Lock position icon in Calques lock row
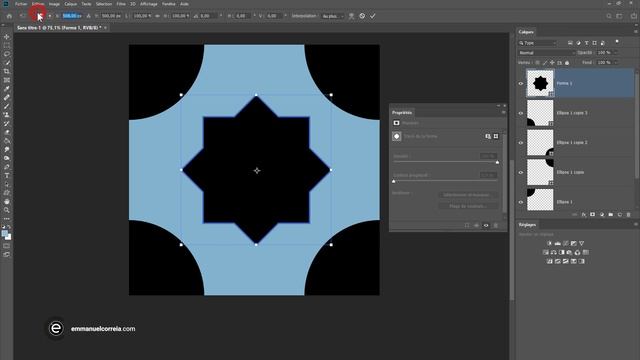 click(552, 62)
